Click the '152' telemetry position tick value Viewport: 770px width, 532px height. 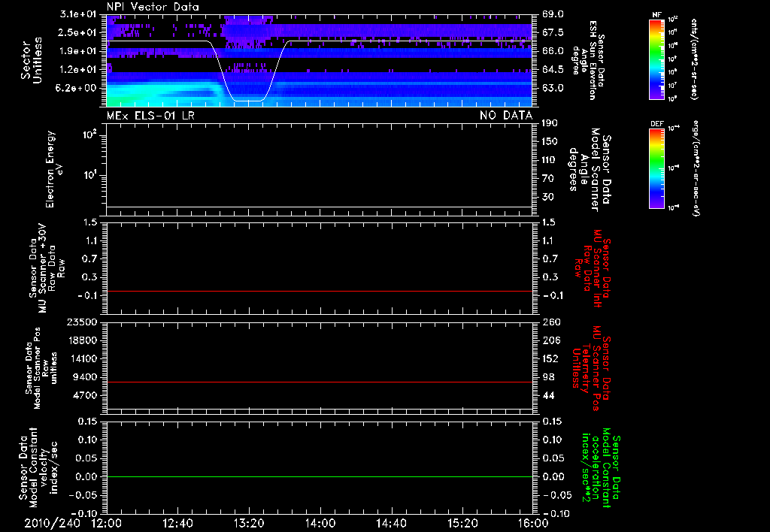[550, 358]
